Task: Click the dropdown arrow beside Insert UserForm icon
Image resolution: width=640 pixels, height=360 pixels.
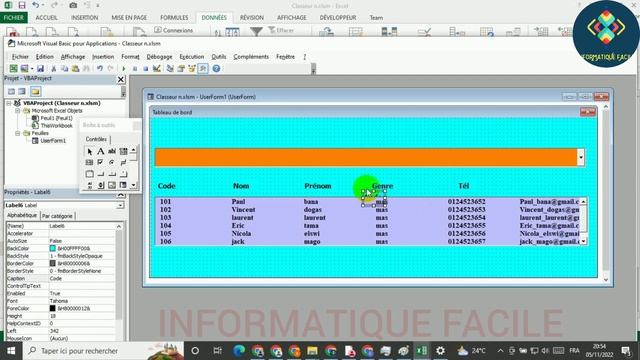Action: point(31,69)
